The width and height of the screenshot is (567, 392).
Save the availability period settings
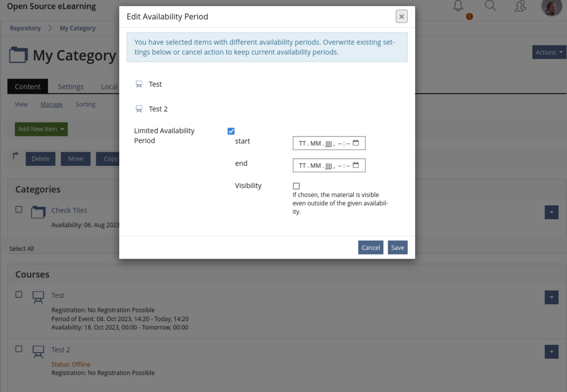tap(397, 247)
